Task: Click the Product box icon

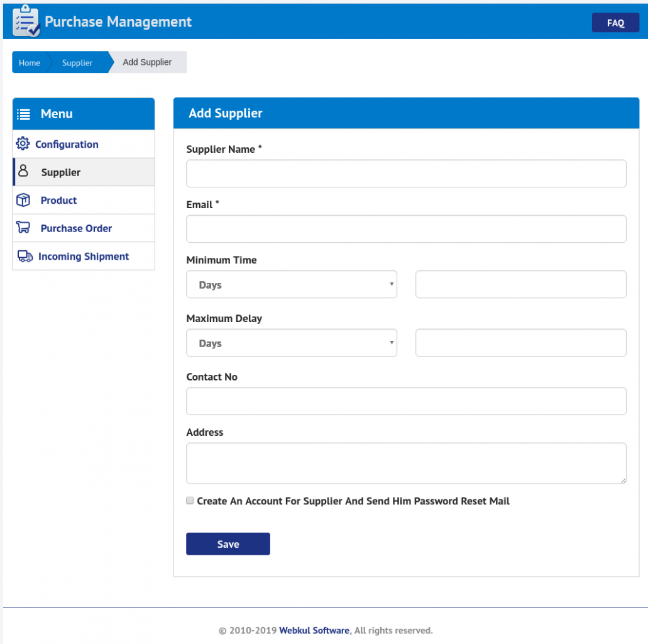Action: pos(23,200)
